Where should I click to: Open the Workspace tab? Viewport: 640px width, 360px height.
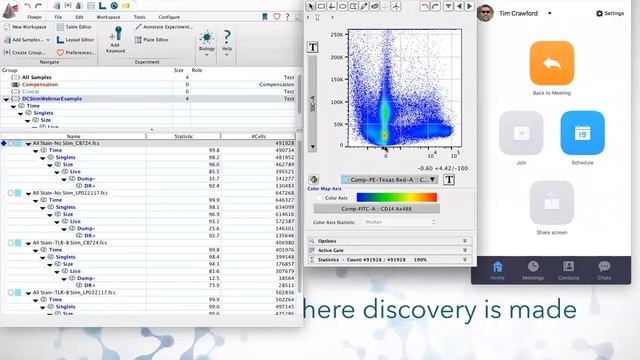tap(108, 17)
